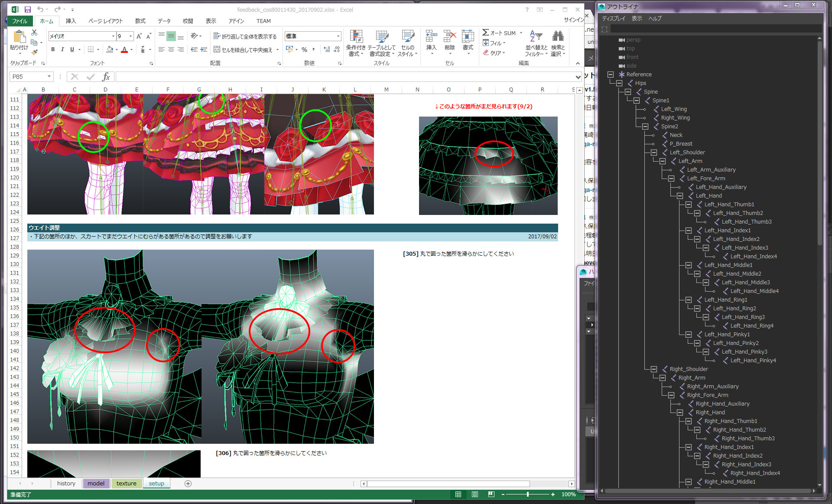Collapse the Right_Shoulder node in Outliner
Viewport: 832px width, 504px height.
click(654, 369)
